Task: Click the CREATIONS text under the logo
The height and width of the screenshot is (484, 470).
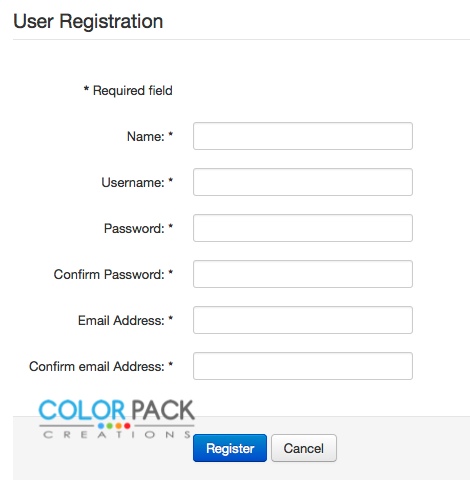Action: point(117,435)
